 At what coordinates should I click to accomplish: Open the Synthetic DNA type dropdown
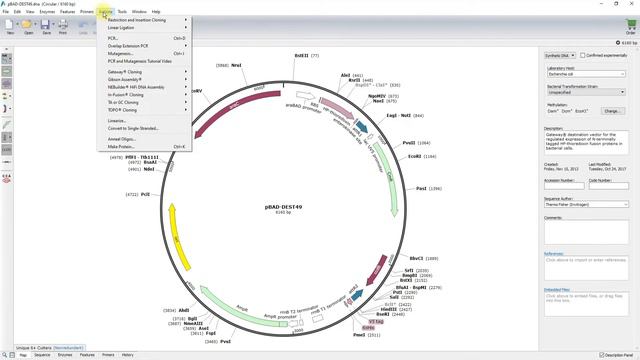560,55
